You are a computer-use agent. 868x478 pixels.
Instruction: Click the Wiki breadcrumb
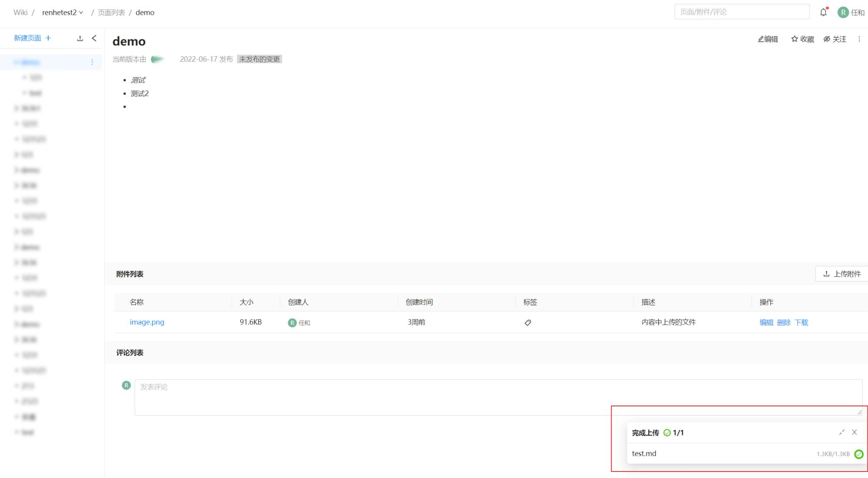(20, 13)
